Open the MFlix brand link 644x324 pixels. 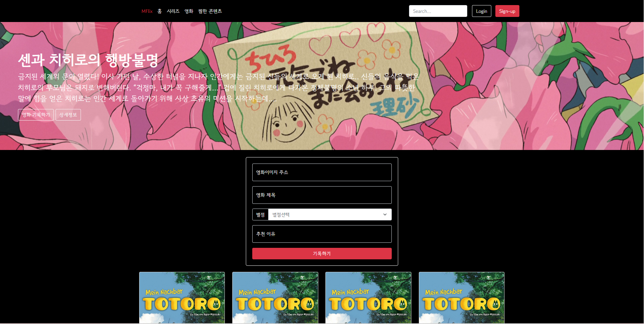point(147,11)
